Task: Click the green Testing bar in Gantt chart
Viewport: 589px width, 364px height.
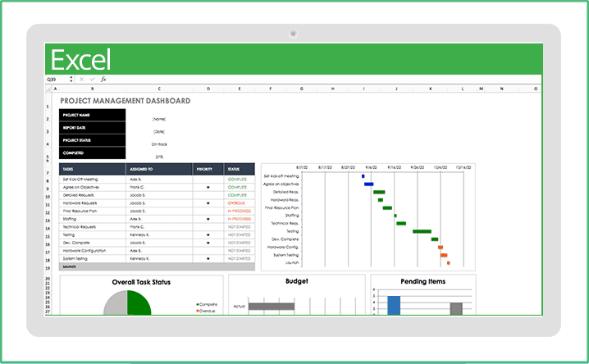Action: click(422, 231)
